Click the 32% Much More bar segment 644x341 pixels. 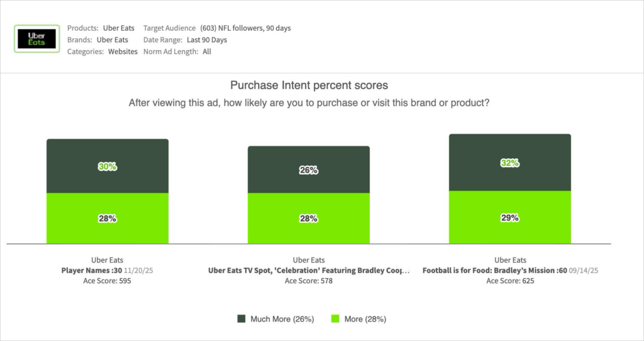[510, 163]
